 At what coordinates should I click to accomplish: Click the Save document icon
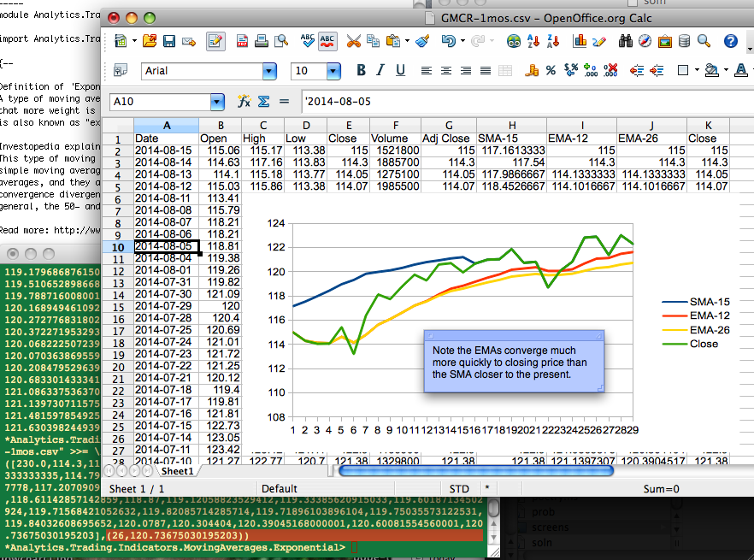click(x=169, y=41)
